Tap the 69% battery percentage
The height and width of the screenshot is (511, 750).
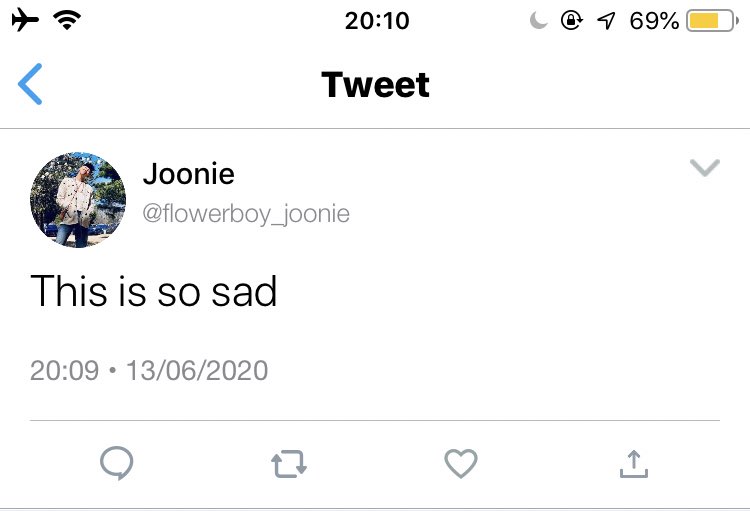pos(654,21)
